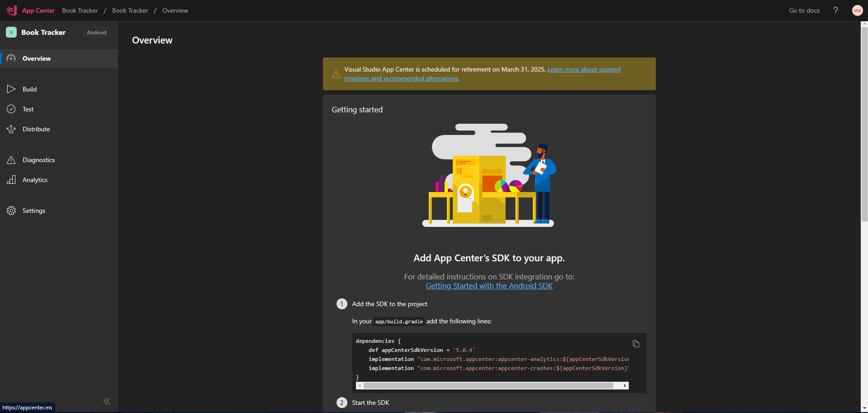The image size is (868, 413).
Task: Open the Settings sidebar label
Action: pos(34,211)
